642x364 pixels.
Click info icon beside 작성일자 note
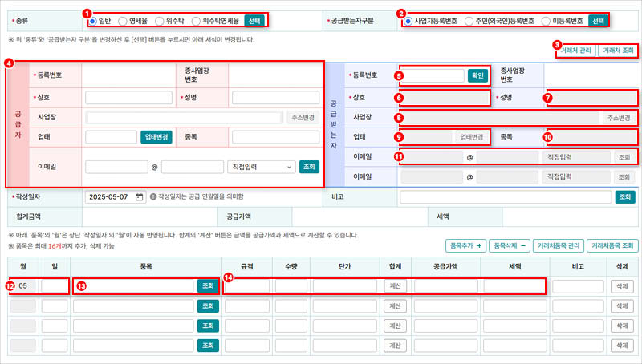[153, 196]
